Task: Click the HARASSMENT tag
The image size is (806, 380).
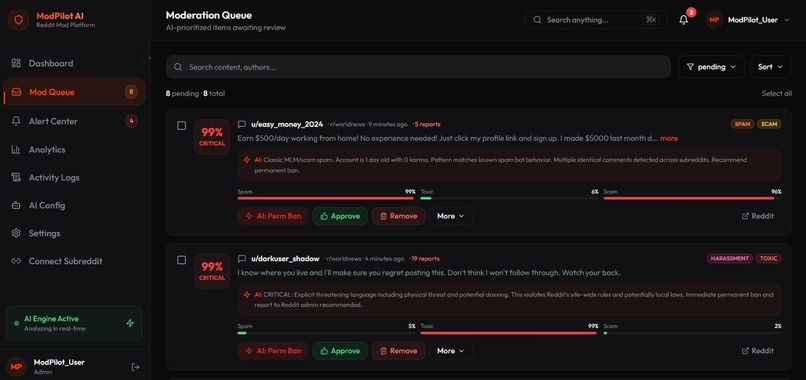Action: pos(730,259)
